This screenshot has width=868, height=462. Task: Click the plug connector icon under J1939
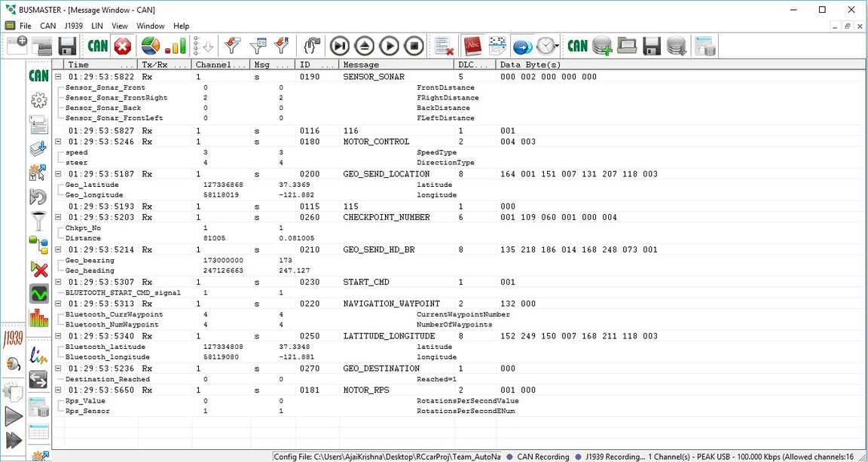(x=14, y=364)
